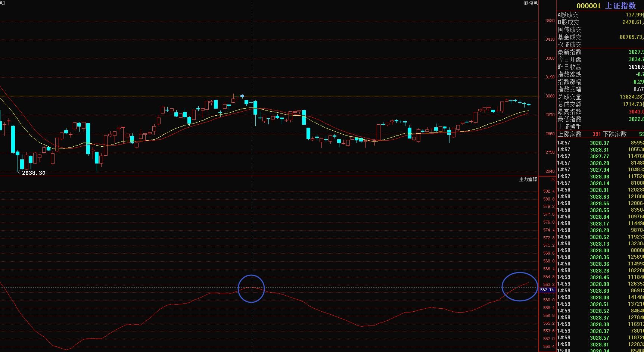Click the 3080 level on price axis
Screen dimensions: 644x352
[550, 96]
